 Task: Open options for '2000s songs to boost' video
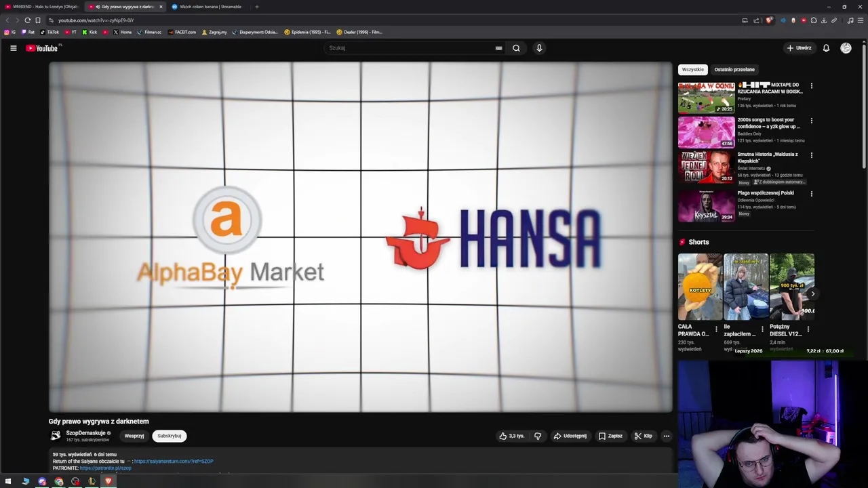point(811,121)
